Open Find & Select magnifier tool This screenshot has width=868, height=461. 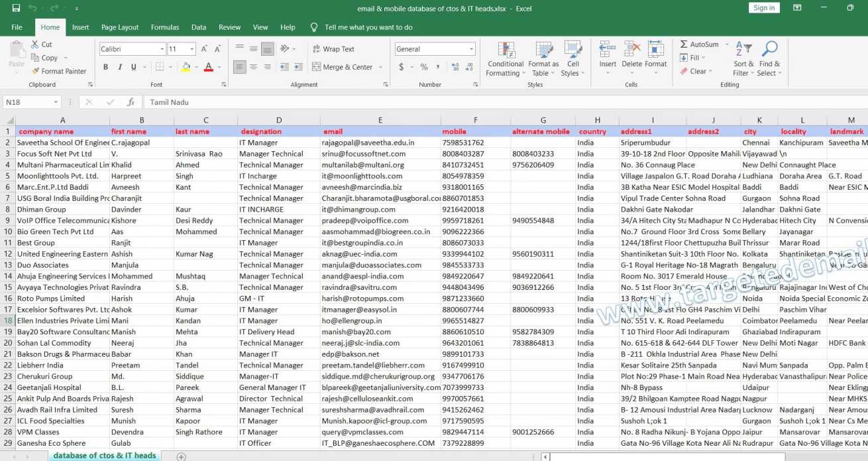pyautogui.click(x=769, y=58)
